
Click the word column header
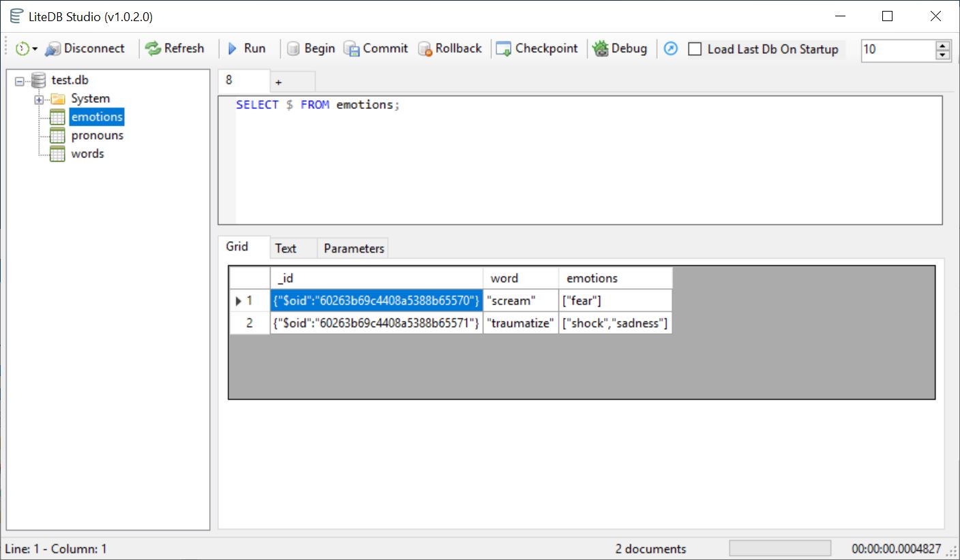(x=521, y=278)
